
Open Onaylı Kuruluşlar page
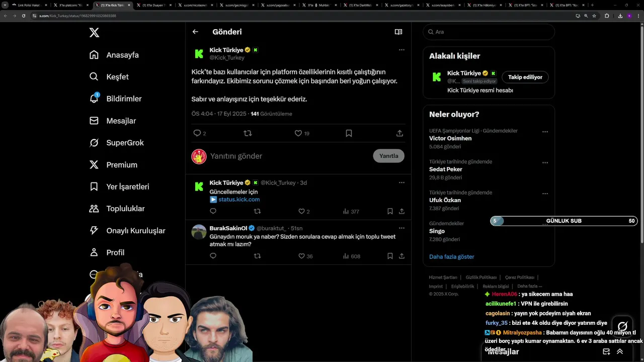127,230
